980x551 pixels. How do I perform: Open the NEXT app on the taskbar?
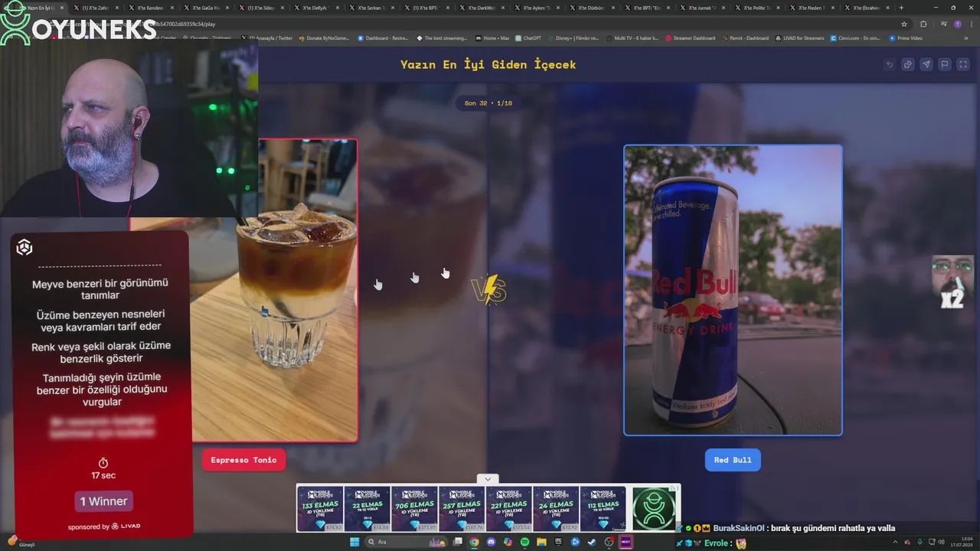click(x=626, y=542)
